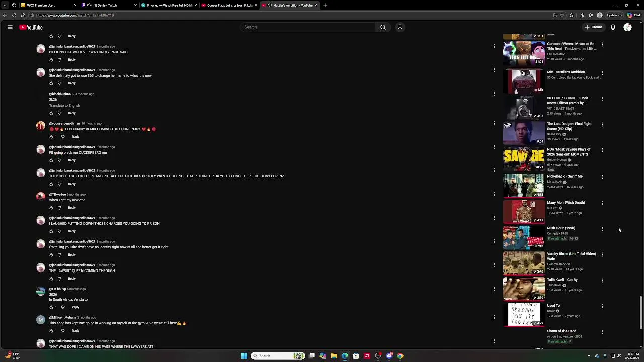Open Windows Start menu
The height and width of the screenshot is (362, 644).
point(244,356)
